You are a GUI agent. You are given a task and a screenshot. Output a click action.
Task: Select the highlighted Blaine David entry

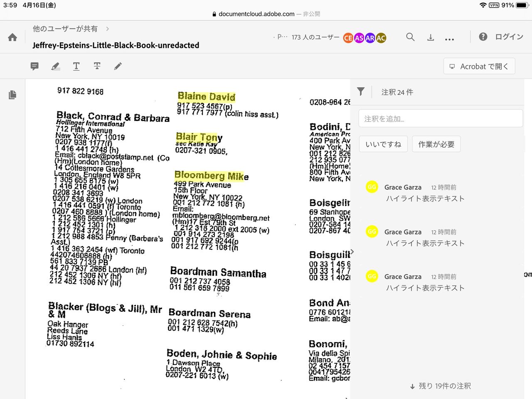click(x=207, y=97)
